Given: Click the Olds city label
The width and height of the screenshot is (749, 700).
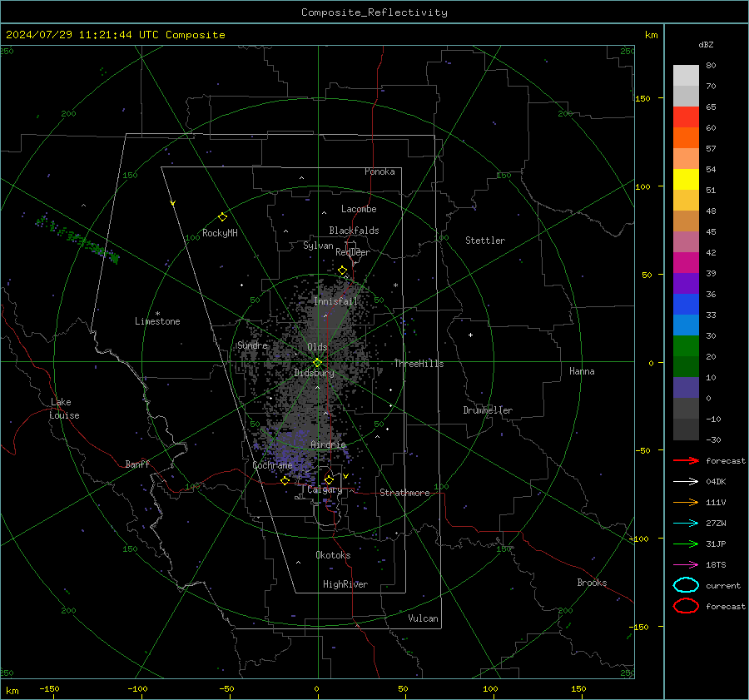Looking at the screenshot, I should [x=317, y=347].
